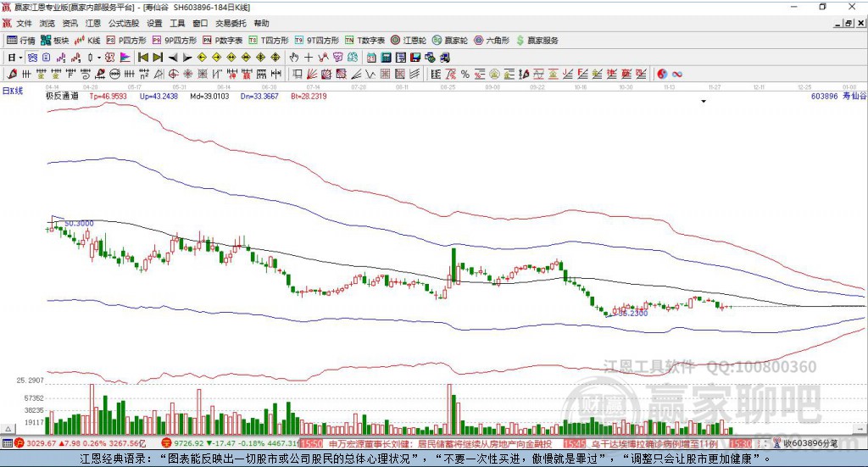Click the 沪 Shanghai index status icon
Screen dimensions: 868x467
click(x=19, y=443)
